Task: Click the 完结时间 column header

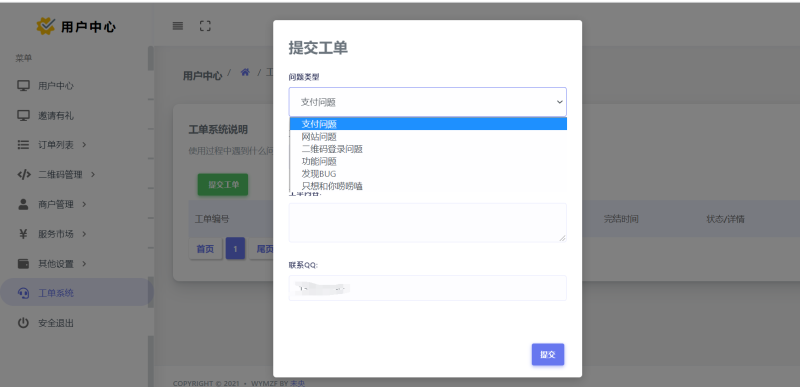Action: coord(621,219)
